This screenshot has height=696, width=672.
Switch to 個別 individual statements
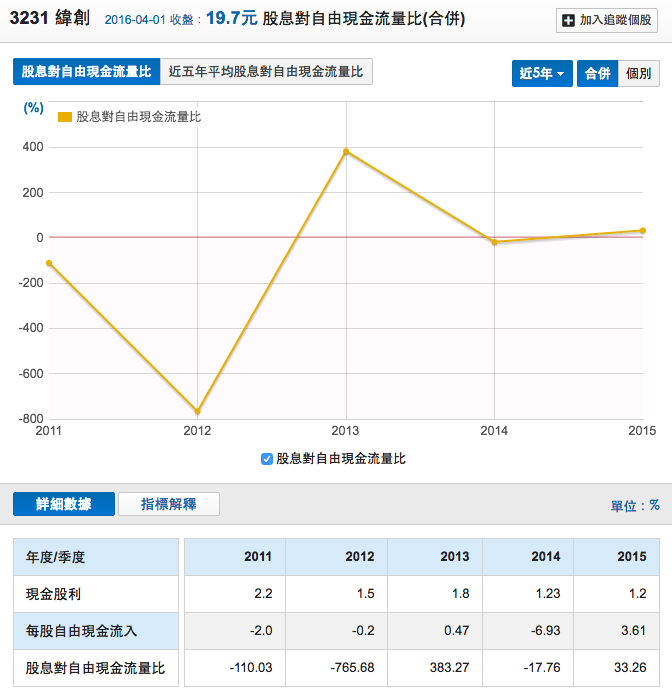click(639, 74)
